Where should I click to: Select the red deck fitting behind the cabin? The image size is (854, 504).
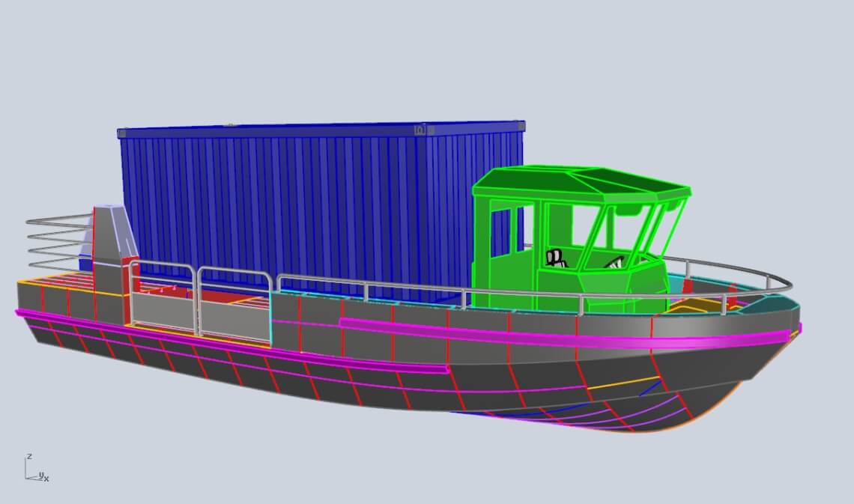pos(686,288)
